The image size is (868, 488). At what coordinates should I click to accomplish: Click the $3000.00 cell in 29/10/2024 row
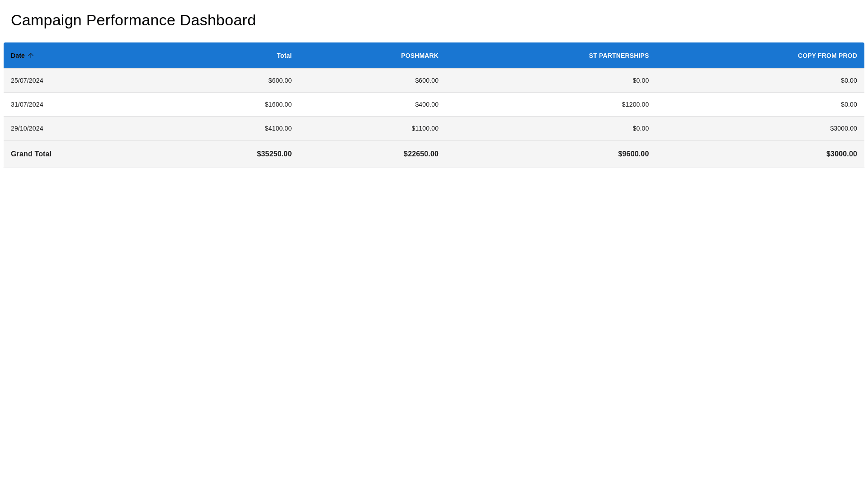coord(843,128)
